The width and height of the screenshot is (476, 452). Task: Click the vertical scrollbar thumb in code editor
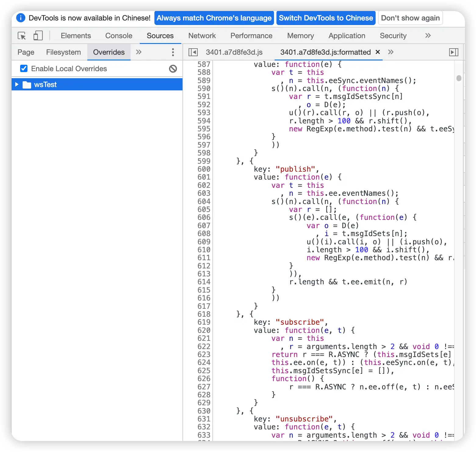pyautogui.click(x=459, y=78)
